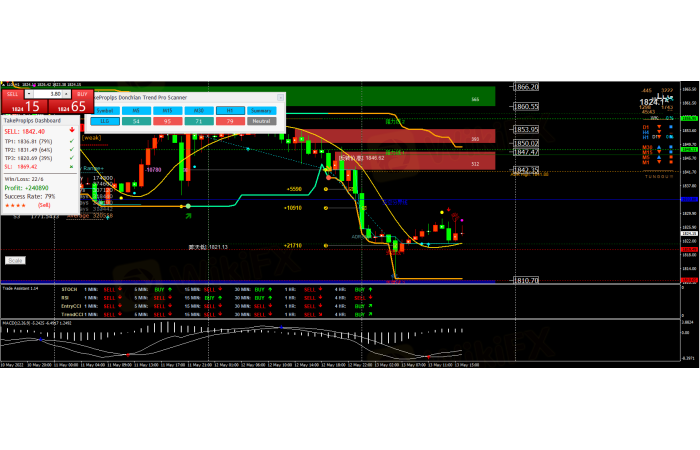Open the volume dropdown arrow beside SELL
700x450 pixels.
tap(30, 93)
